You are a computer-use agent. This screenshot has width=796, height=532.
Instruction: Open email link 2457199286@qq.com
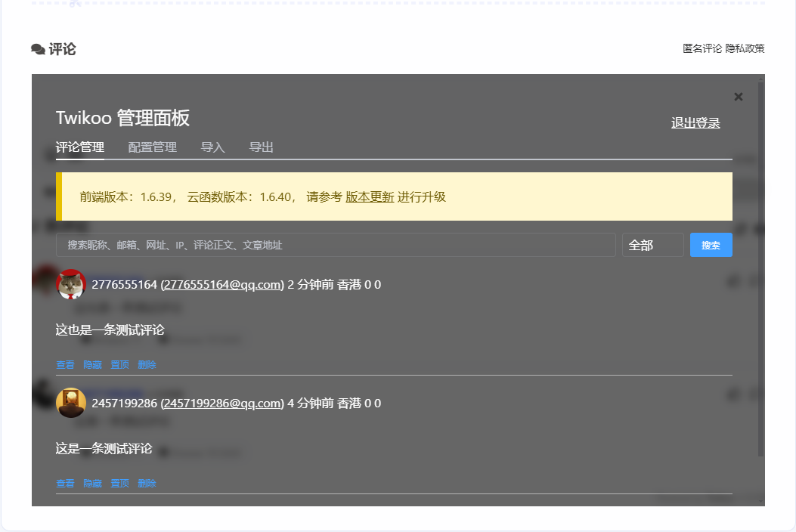coord(221,404)
